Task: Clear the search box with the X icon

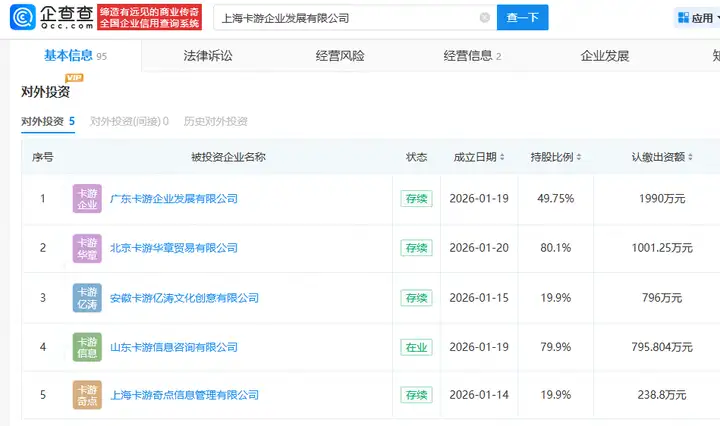Action: coord(484,17)
